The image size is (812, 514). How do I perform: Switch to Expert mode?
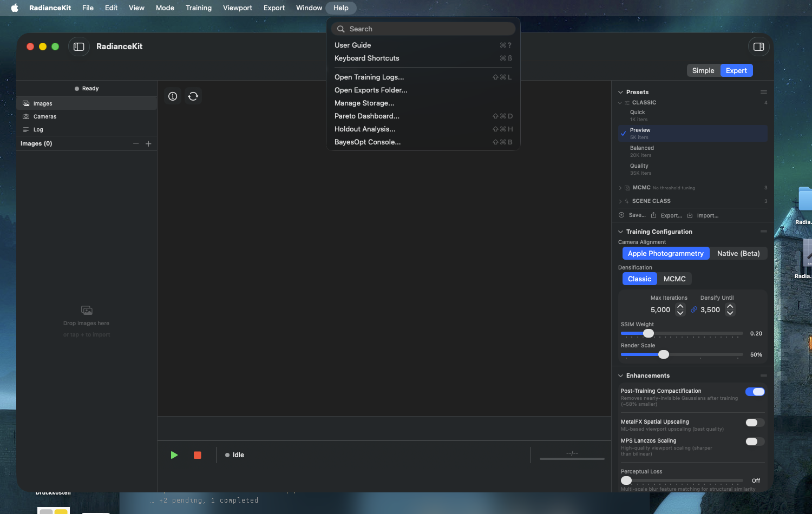(x=736, y=70)
